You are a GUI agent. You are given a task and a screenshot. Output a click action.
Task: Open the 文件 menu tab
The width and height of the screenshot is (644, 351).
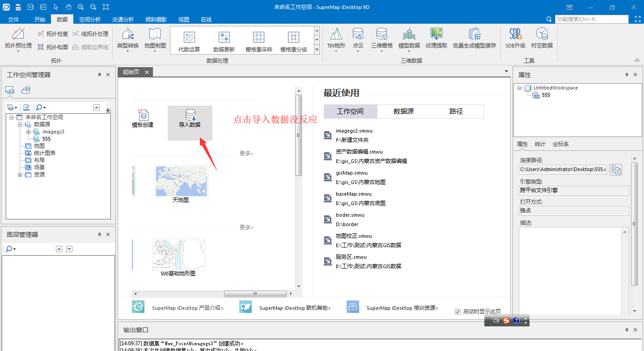pos(13,19)
